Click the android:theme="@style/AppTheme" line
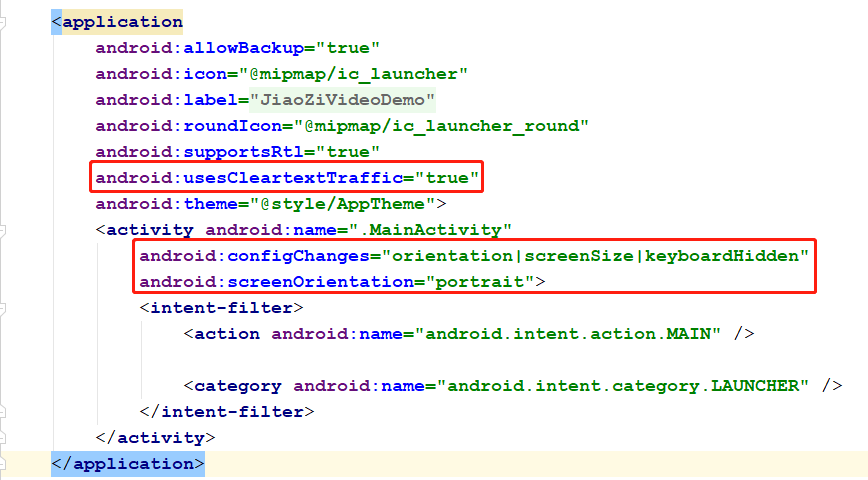The height and width of the screenshot is (480, 868). point(271,204)
